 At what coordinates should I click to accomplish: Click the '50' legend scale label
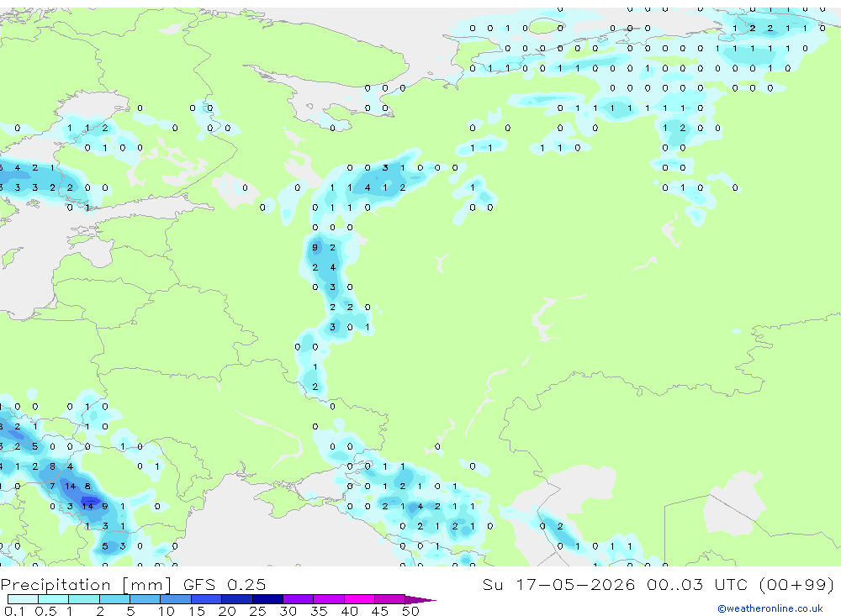pyautogui.click(x=410, y=611)
